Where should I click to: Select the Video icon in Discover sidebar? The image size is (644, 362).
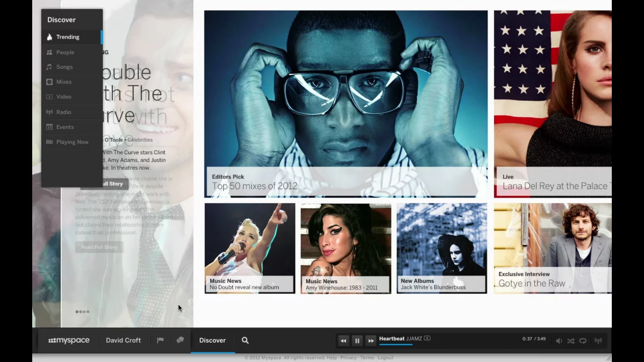[49, 97]
